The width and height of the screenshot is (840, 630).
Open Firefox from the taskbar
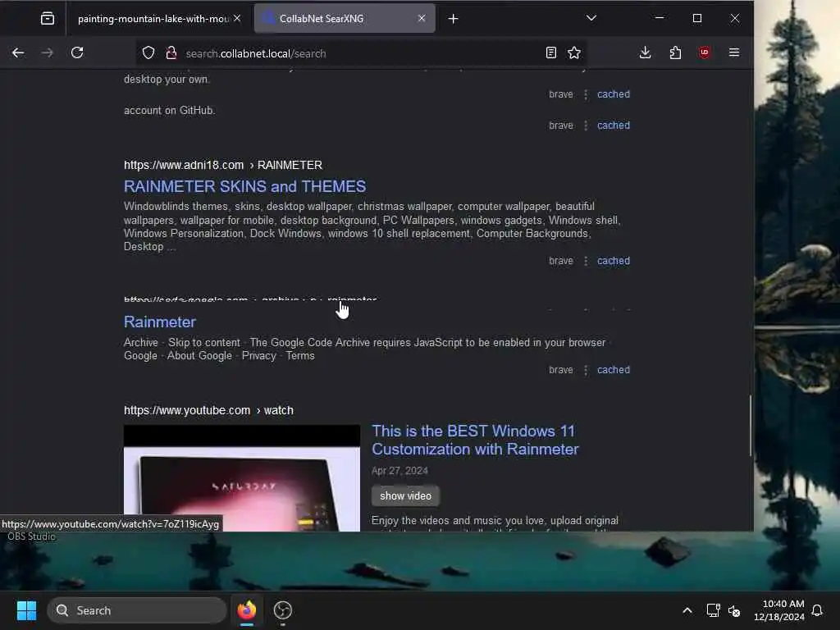(246, 610)
